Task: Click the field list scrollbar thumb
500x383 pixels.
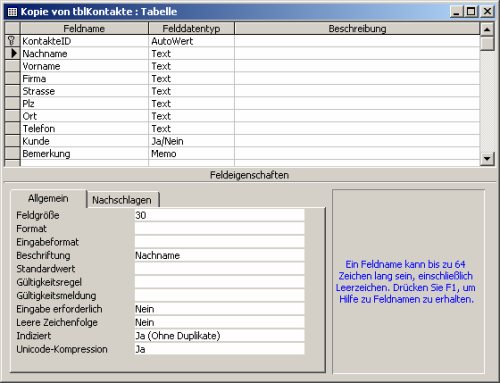Action: click(x=487, y=43)
